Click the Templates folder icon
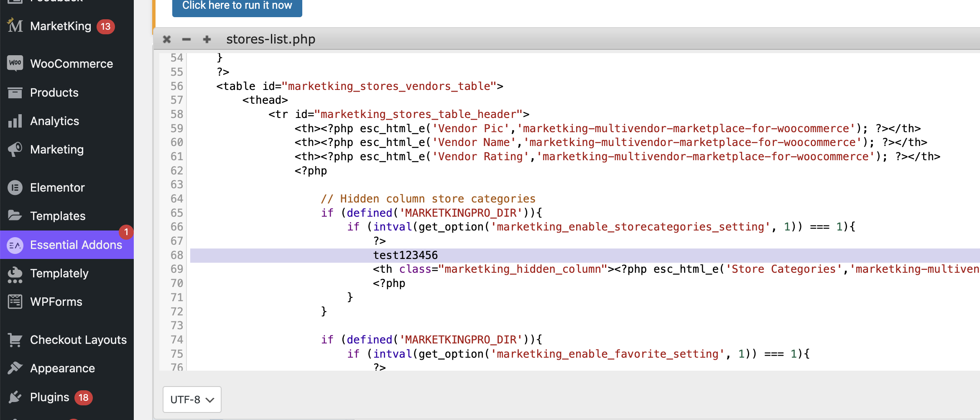This screenshot has width=980, height=420. pyautogui.click(x=15, y=216)
